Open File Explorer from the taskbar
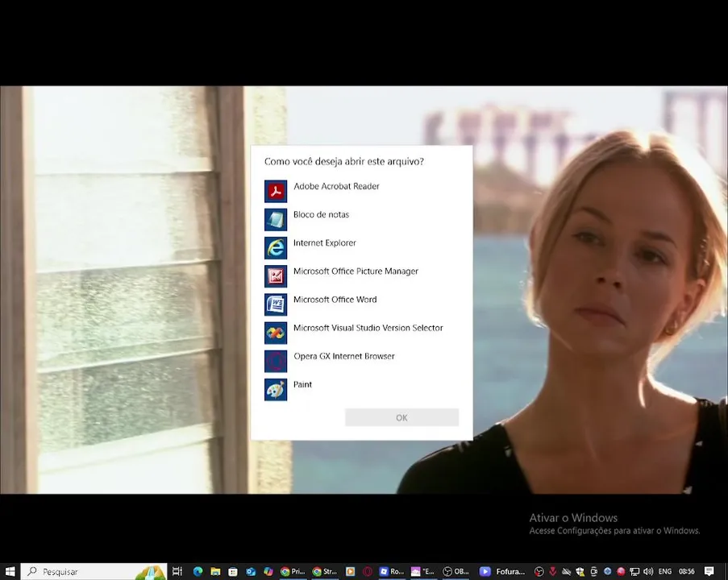The image size is (728, 580). tap(215, 571)
